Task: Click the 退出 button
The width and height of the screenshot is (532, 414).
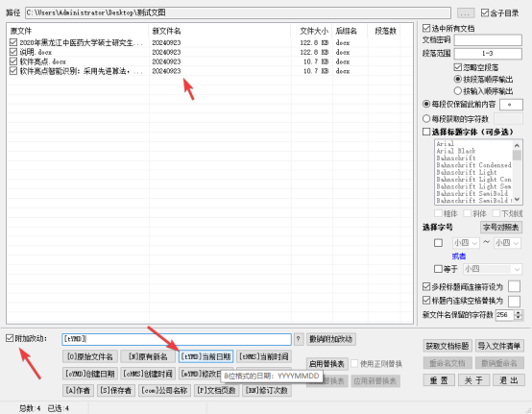Action: (508, 380)
